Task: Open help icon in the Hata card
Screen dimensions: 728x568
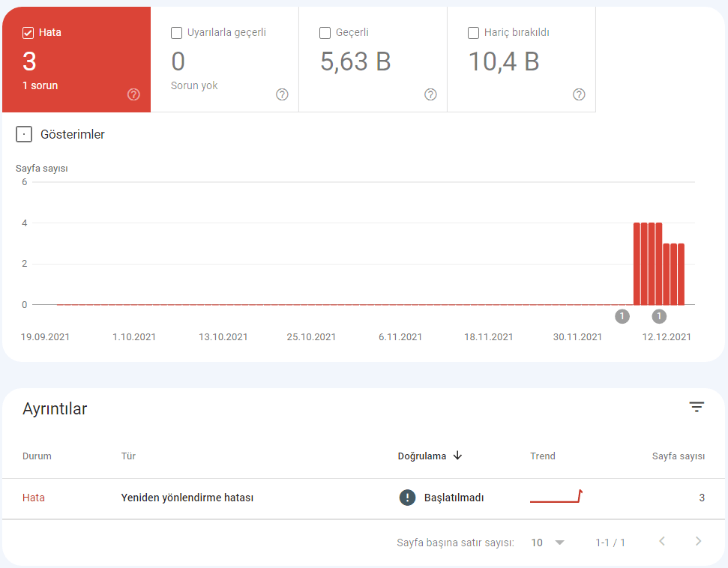Action: [133, 94]
